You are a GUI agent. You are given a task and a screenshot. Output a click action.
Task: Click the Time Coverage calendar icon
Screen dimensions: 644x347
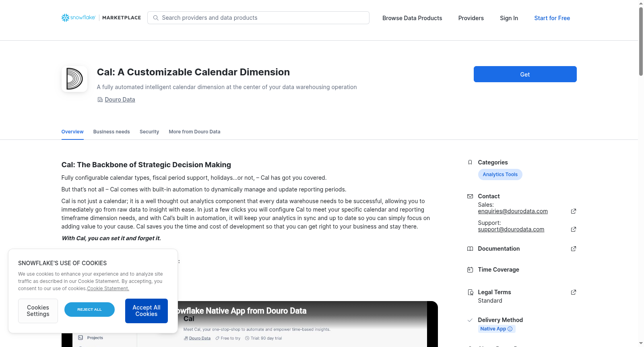coord(470,270)
